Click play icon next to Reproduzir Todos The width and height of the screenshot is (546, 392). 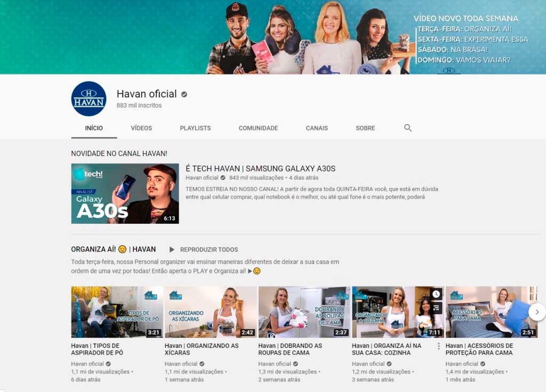[x=172, y=249]
